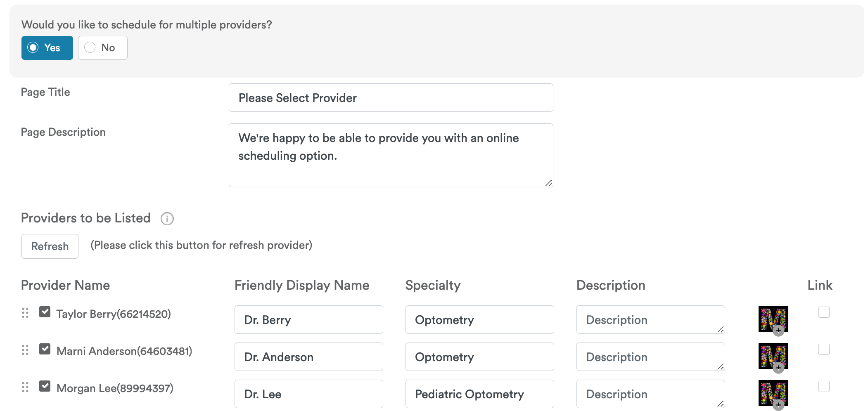Screen dimensions: 868x411
Task: Enable Link checkbox for Taylor Berry
Action: click(x=823, y=312)
